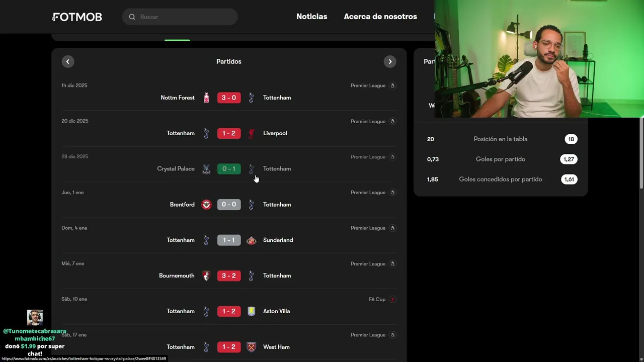The width and height of the screenshot is (644, 362).
Task: Click the Liverpool team name
Action: (x=275, y=133)
